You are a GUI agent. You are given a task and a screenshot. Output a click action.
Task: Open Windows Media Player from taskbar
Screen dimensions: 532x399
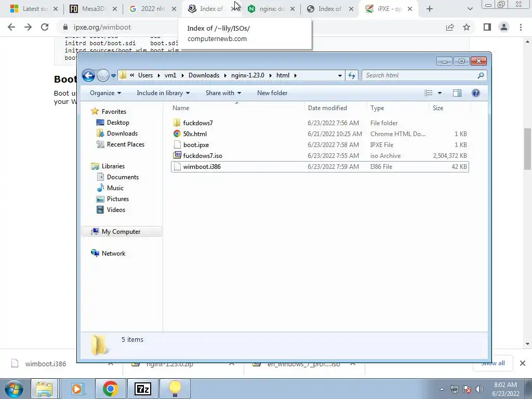77,389
